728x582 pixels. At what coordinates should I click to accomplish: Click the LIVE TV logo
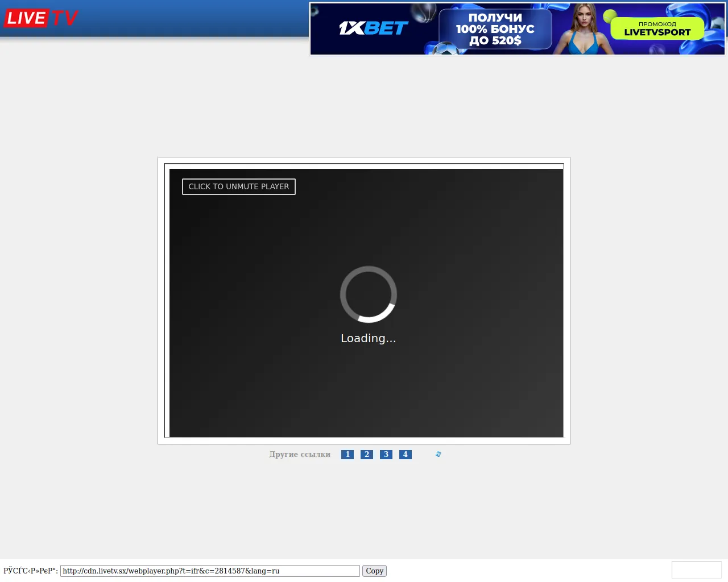pyautogui.click(x=41, y=18)
